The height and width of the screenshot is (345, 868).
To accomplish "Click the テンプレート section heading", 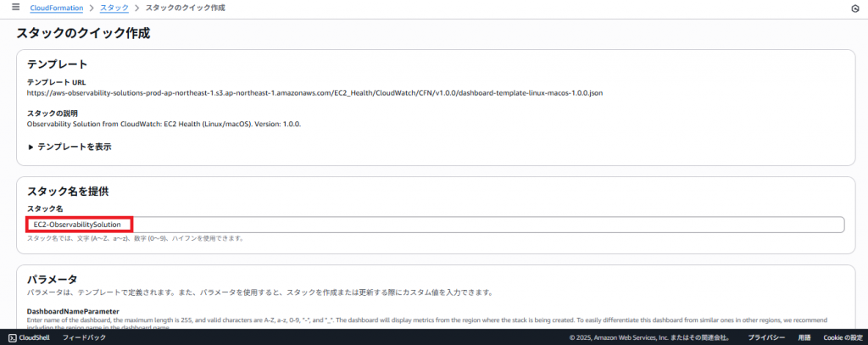I will (58, 64).
